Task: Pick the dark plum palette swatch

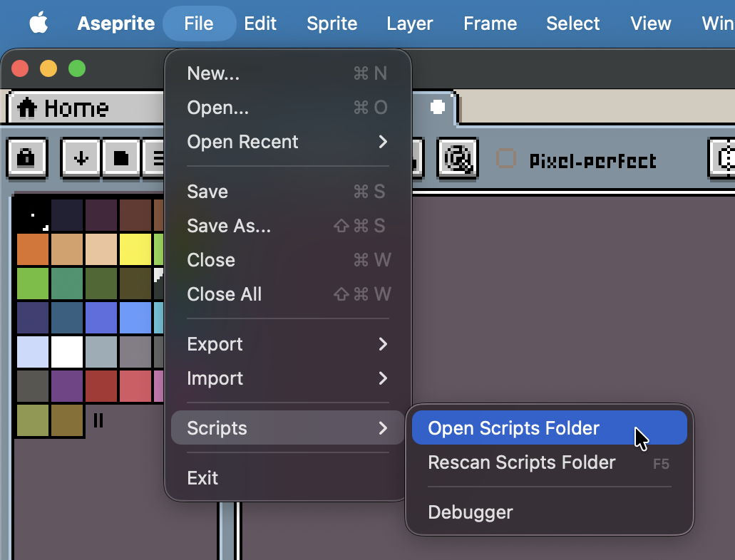Action: click(x=101, y=215)
